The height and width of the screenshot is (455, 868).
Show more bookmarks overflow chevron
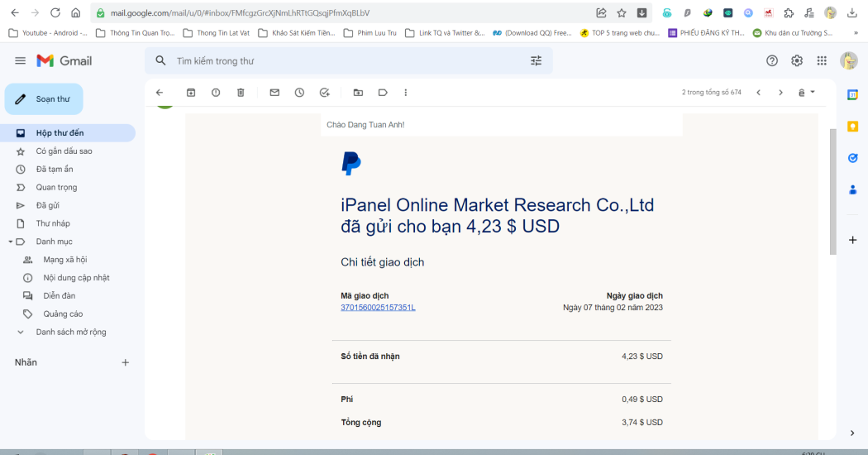click(856, 33)
